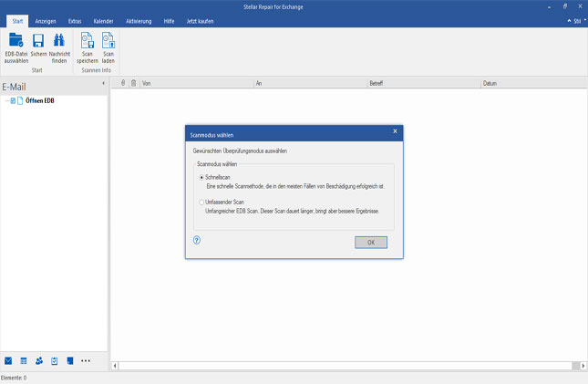
Task: Click the Scan laden icon
Action: point(108,40)
